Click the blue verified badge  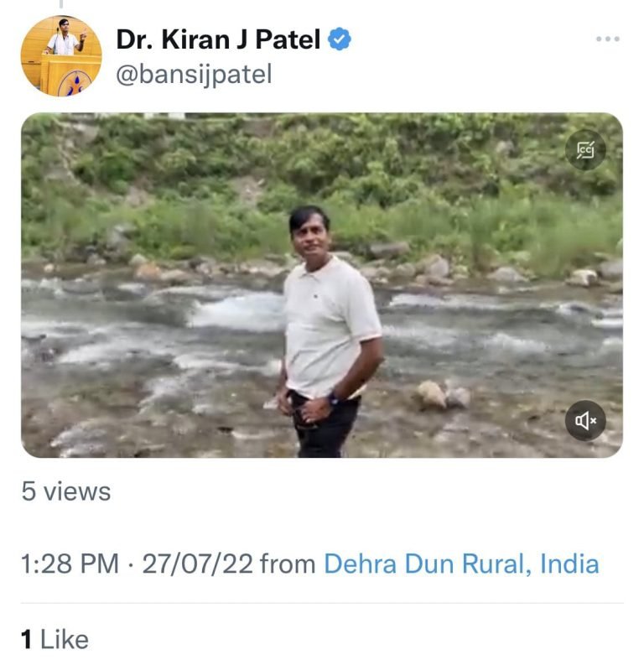pyautogui.click(x=339, y=39)
